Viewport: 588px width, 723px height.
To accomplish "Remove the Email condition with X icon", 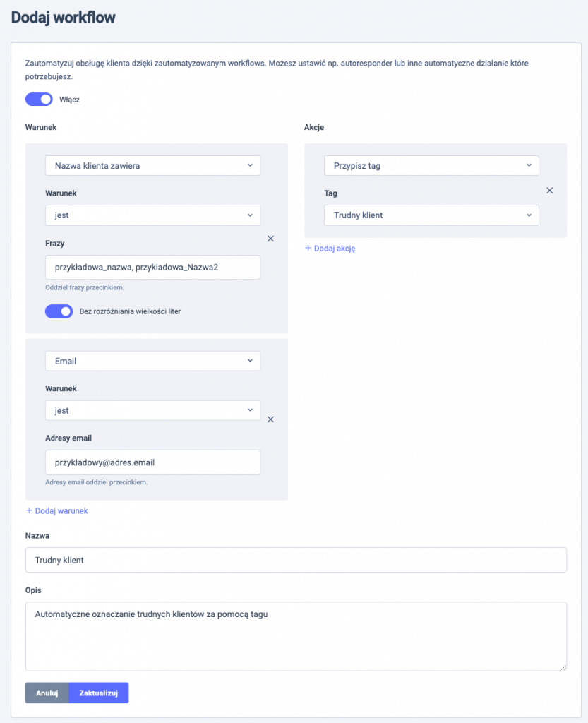I will (270, 419).
